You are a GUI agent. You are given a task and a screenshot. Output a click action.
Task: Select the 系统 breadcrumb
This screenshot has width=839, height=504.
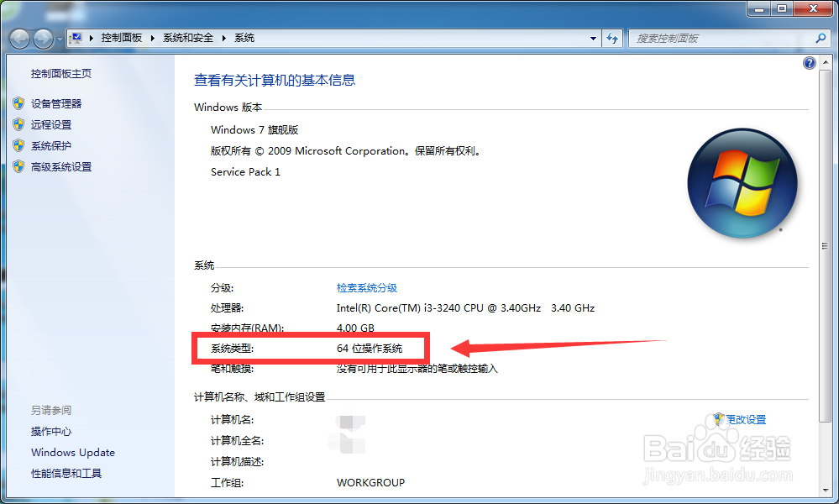244,38
